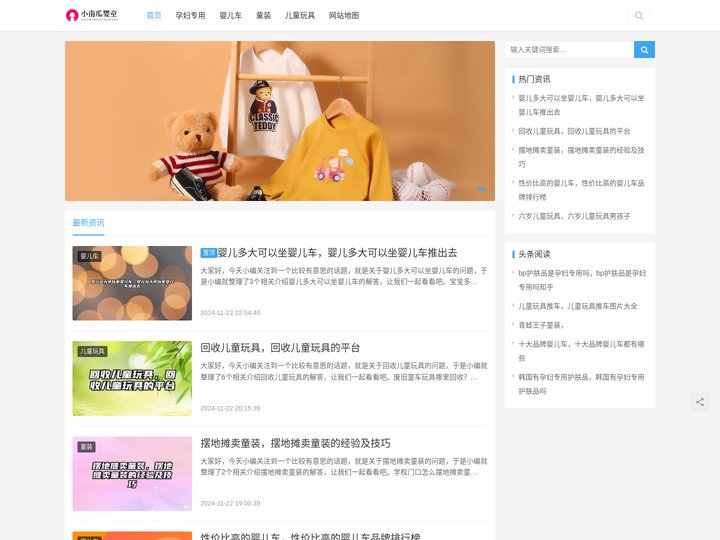Click the banner image with teddy bear
Viewport: 720px width, 540px height.
280,121
